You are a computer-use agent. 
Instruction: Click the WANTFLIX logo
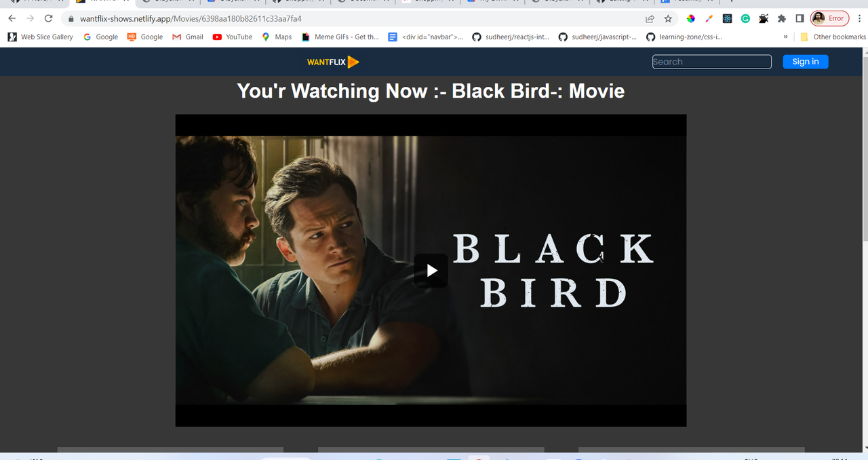333,62
